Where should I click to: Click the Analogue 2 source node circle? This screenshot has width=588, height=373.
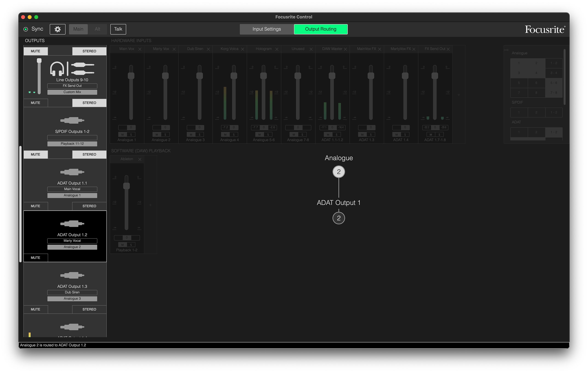339,172
